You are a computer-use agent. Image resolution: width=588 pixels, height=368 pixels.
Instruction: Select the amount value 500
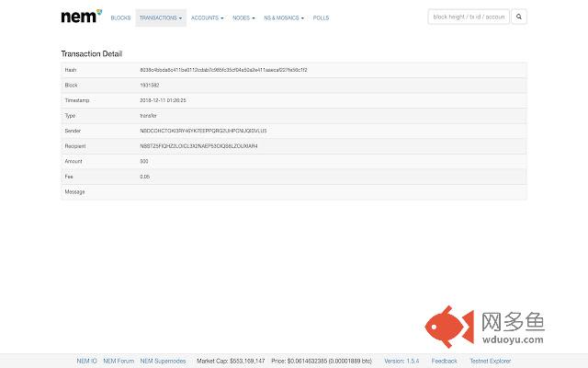(x=144, y=161)
